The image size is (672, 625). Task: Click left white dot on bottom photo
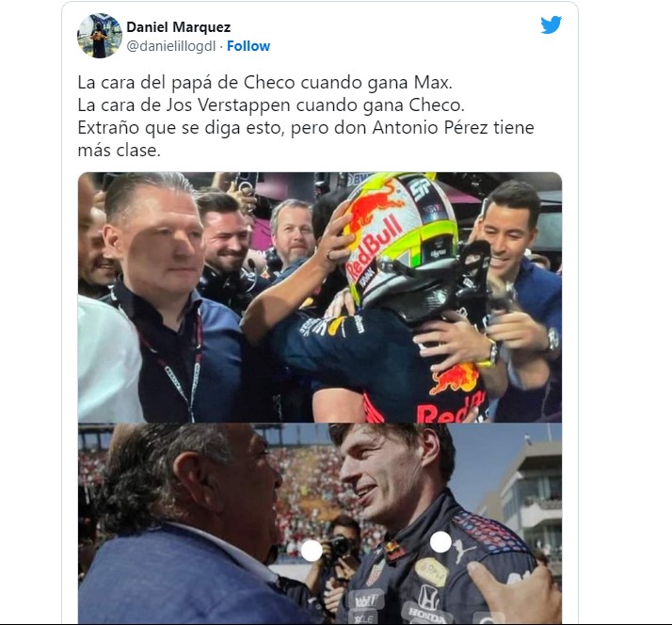click(x=312, y=551)
